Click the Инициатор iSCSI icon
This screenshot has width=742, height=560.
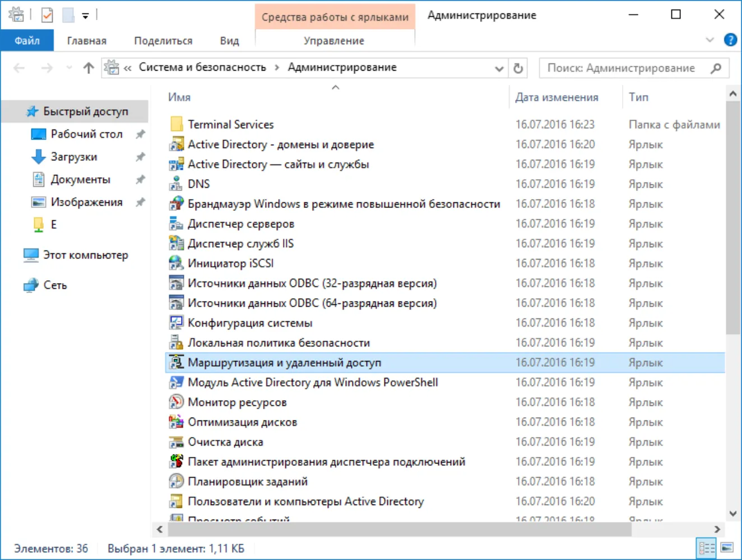176,263
